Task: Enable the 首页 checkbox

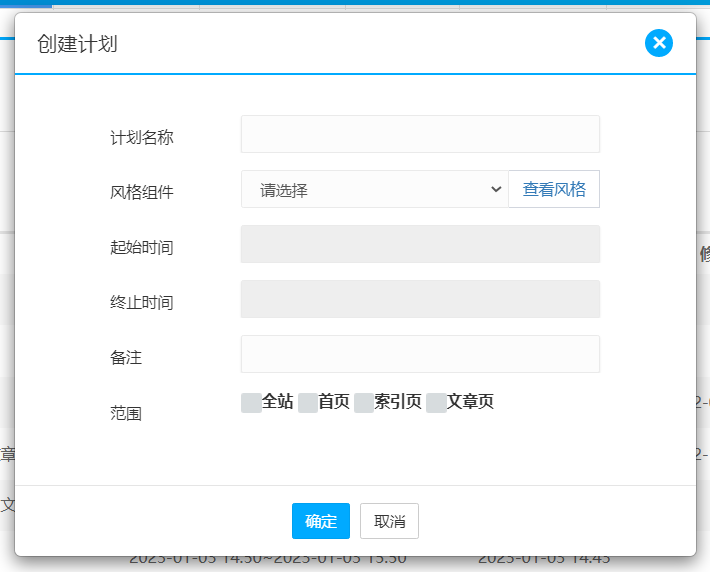Action: (307, 403)
